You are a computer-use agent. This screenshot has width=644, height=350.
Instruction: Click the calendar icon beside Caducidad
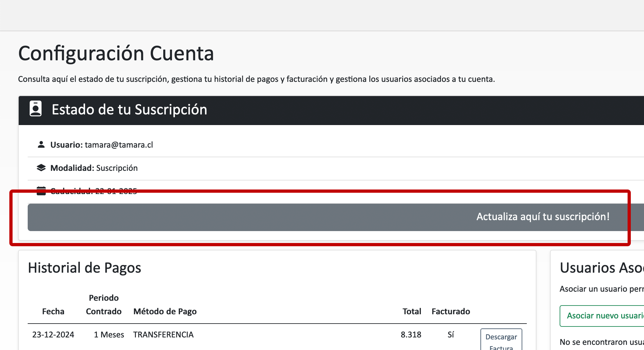(41, 191)
